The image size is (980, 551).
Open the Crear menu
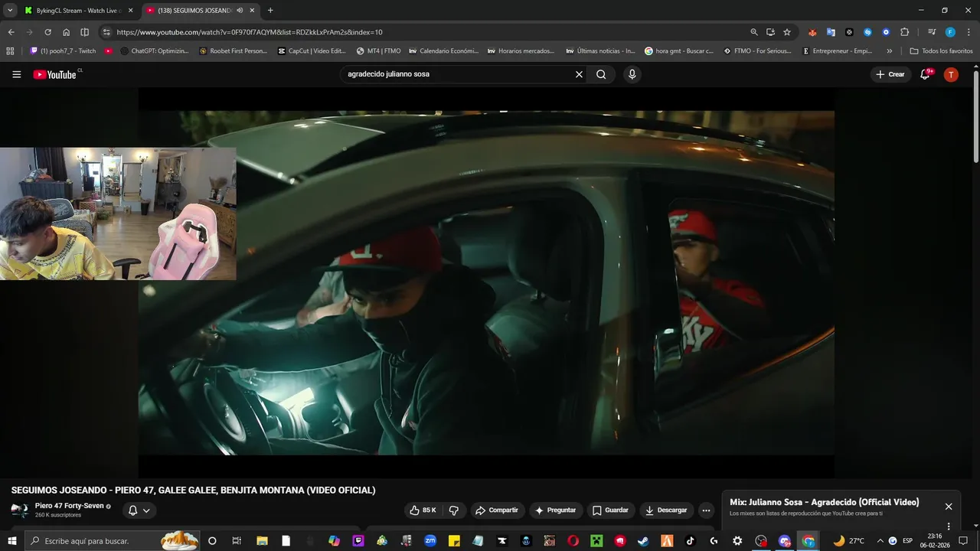tap(890, 74)
